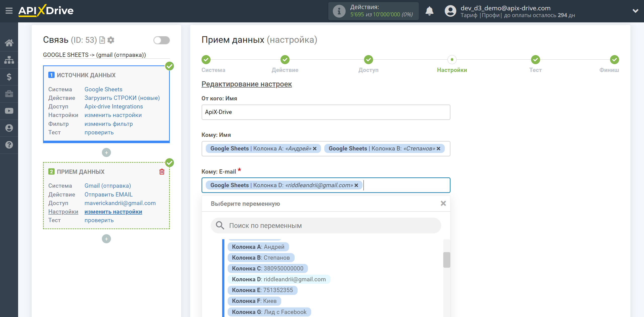Select variable Колонка E: 751352355
The width and height of the screenshot is (644, 317).
coord(262,290)
